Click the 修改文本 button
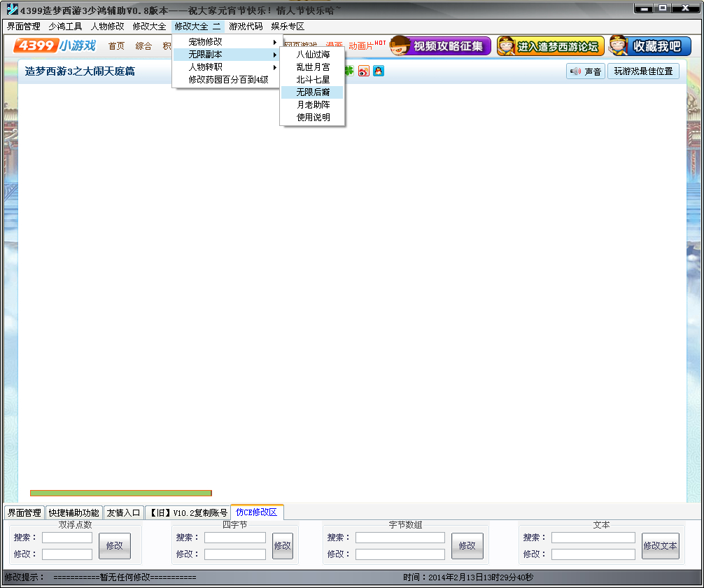Image resolution: width=704 pixels, height=588 pixels. tap(661, 546)
